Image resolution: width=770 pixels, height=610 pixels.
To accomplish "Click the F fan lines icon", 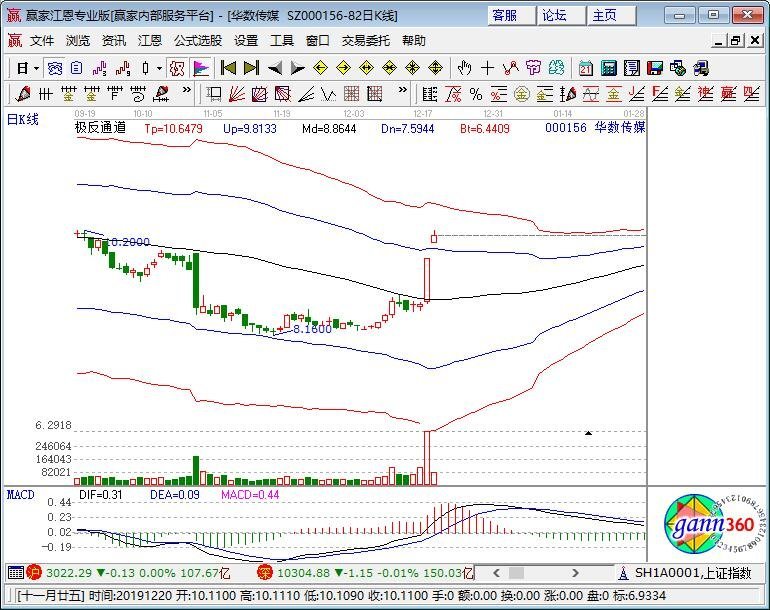I will [x=660, y=93].
